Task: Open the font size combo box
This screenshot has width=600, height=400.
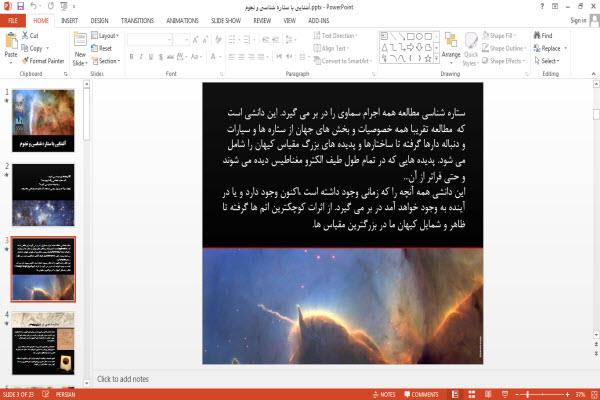Action: click(182, 39)
